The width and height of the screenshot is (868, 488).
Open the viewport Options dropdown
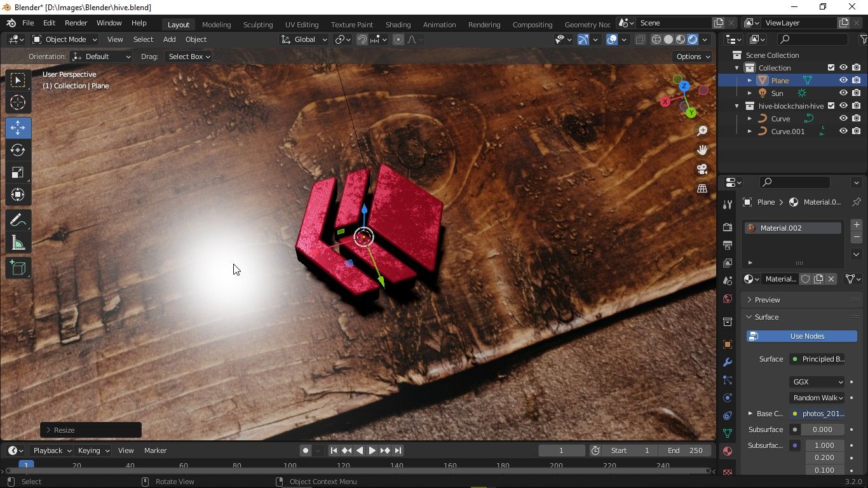point(693,57)
